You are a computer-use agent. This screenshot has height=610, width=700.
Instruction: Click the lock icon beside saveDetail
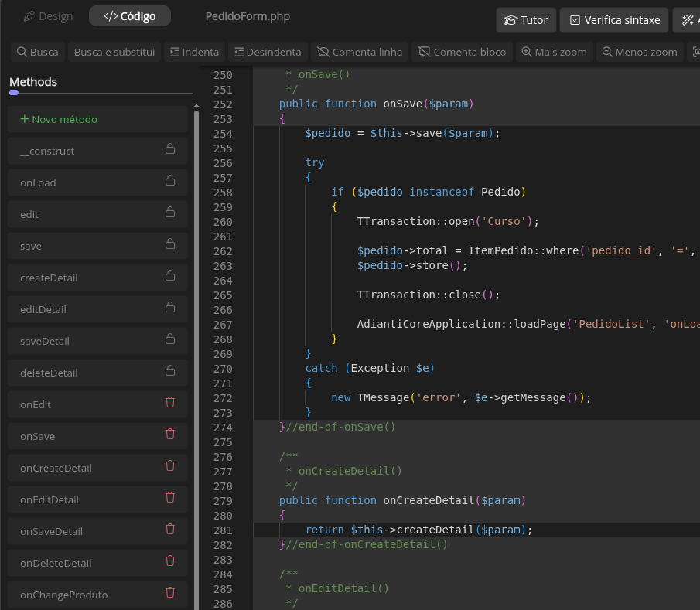(x=170, y=339)
